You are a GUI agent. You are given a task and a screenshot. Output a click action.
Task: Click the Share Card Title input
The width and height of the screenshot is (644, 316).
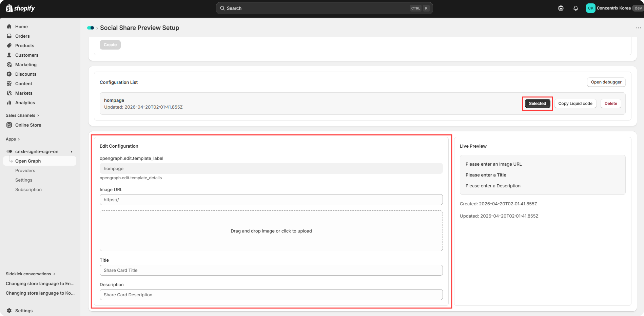point(271,270)
